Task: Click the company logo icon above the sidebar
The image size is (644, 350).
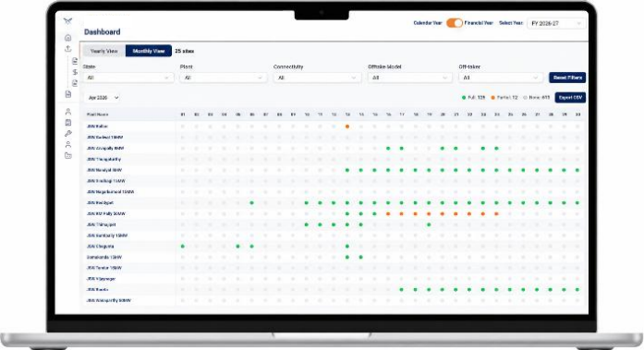Action: [68, 21]
